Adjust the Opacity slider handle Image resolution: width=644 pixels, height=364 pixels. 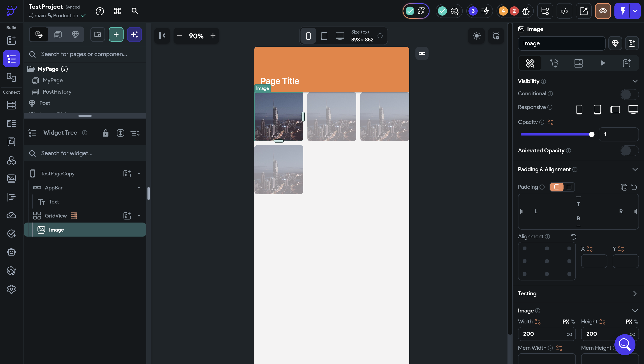(x=591, y=134)
